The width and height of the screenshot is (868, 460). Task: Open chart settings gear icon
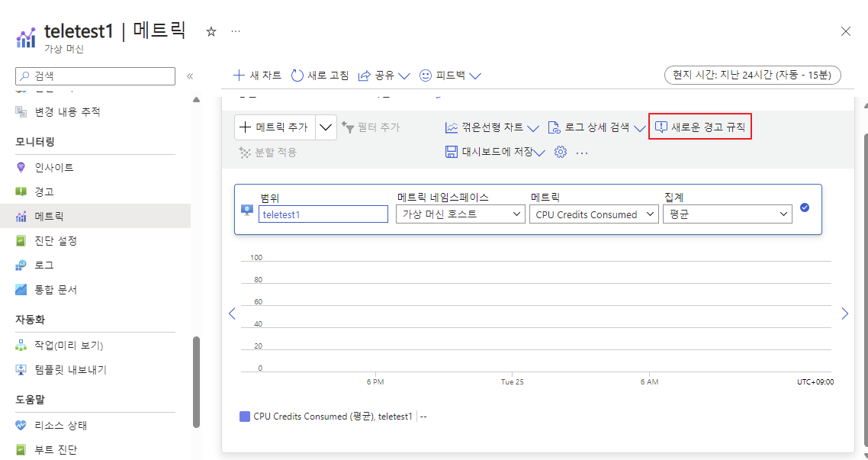click(x=560, y=152)
